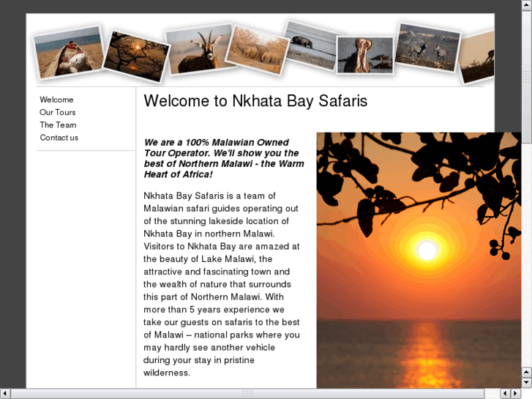Open The Team page link
This screenshot has width=532, height=399.
click(58, 124)
